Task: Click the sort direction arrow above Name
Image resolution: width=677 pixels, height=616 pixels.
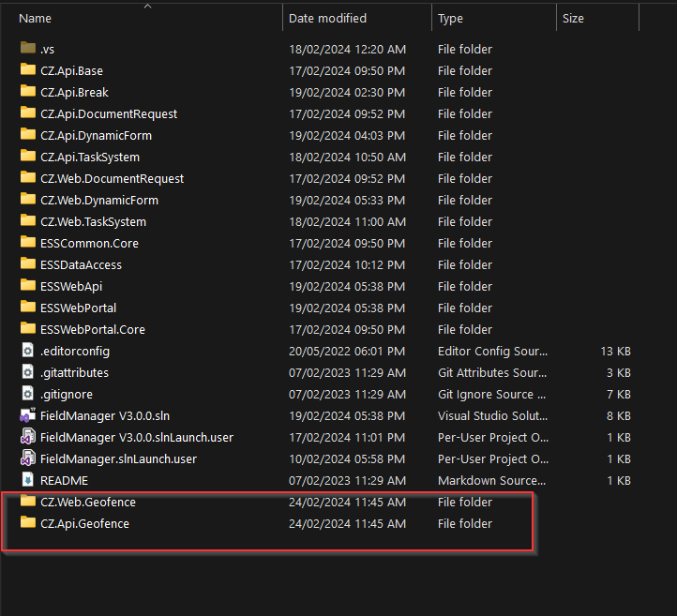Action: click(x=147, y=6)
